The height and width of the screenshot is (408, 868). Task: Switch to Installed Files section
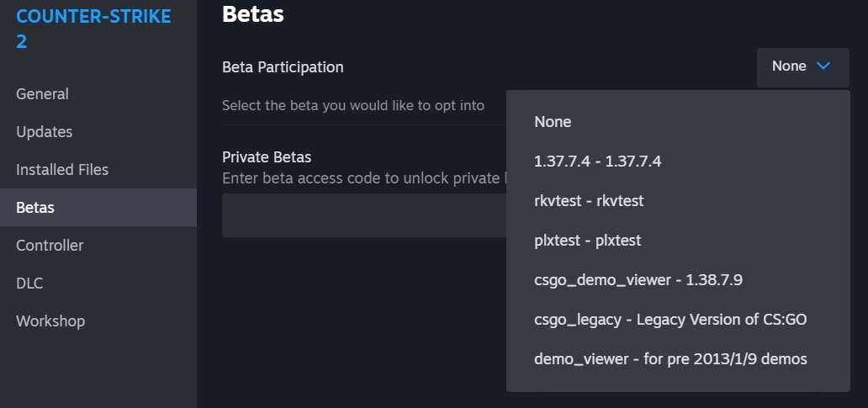62,170
